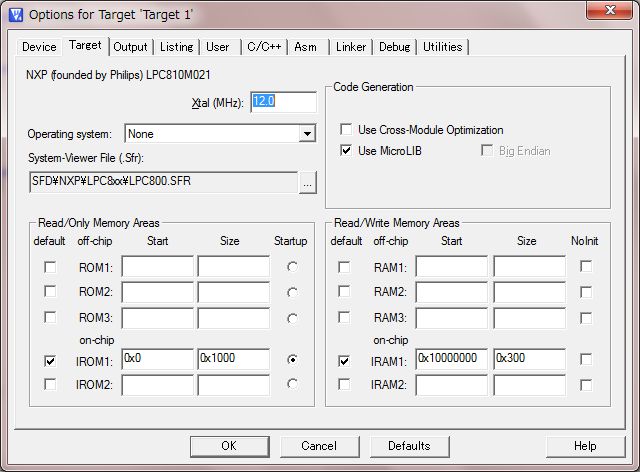Click the Defaults button
Image resolution: width=640 pixels, height=472 pixels.
pyautogui.click(x=409, y=446)
